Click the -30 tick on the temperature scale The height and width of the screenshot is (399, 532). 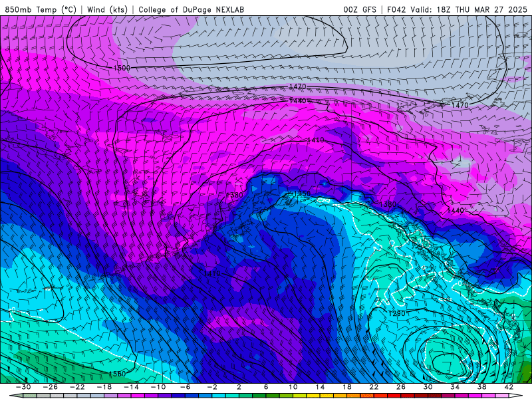(23, 387)
